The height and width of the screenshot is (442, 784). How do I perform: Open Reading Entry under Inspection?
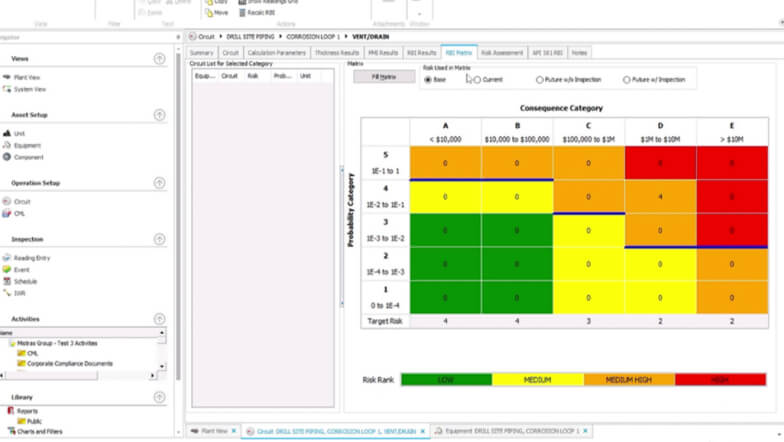click(31, 258)
